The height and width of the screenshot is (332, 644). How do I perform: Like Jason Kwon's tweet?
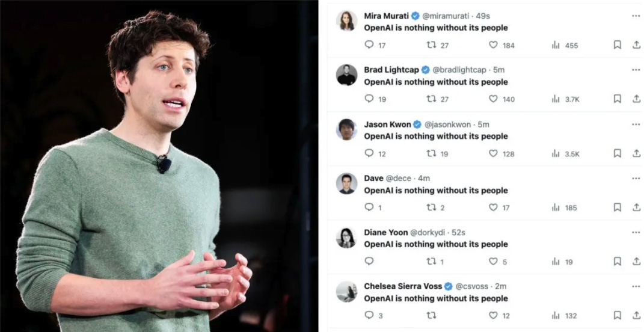pos(493,153)
